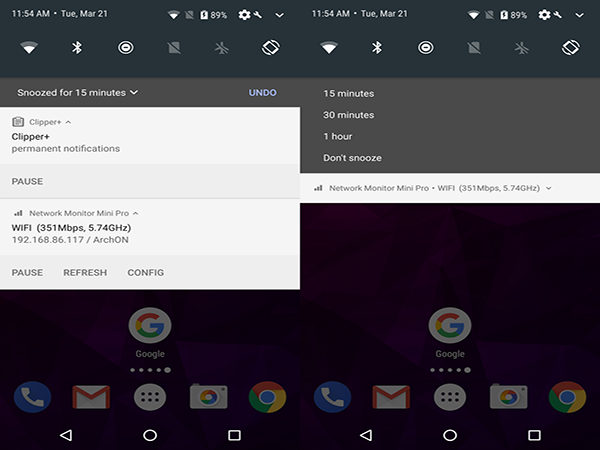Toggle Do Not Disturb on left phone
600x450 pixels.
pos(126,48)
